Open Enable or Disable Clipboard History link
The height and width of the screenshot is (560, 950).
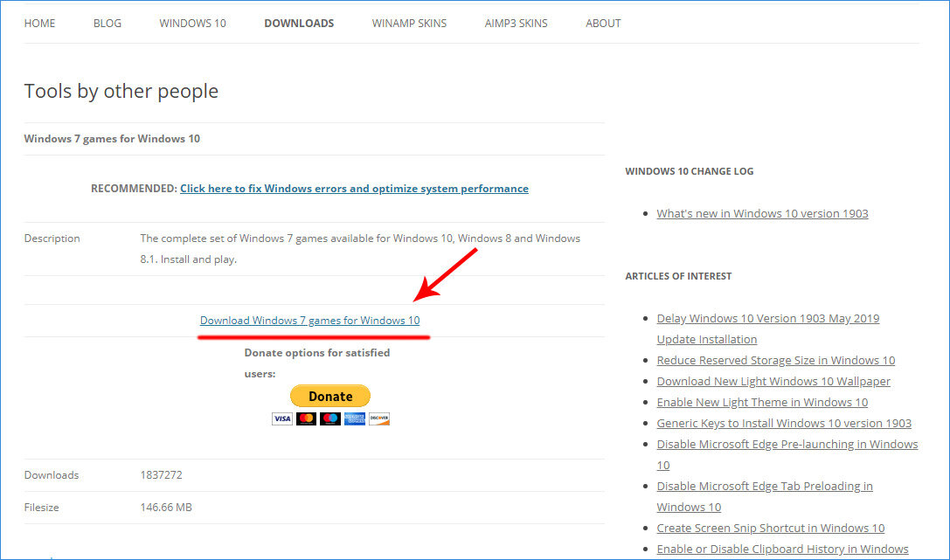[x=782, y=550]
